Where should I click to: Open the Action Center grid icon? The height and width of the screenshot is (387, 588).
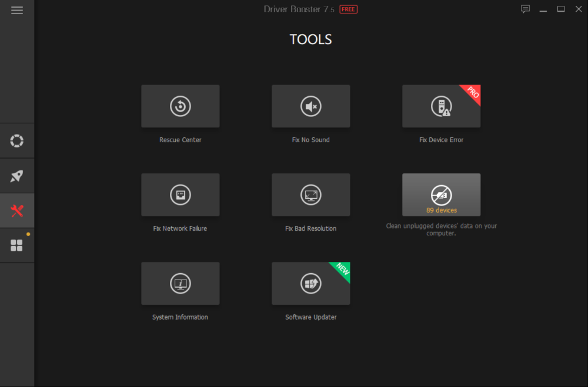[x=17, y=245]
